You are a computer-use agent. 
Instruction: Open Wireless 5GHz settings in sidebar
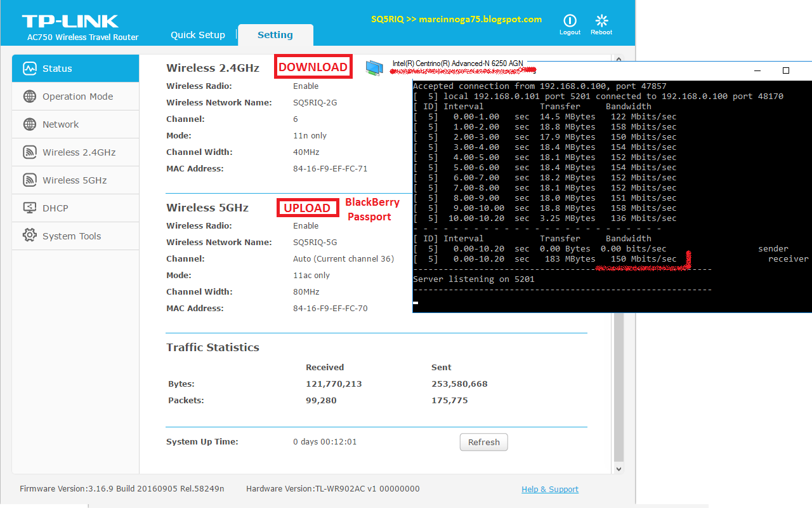pos(75,180)
